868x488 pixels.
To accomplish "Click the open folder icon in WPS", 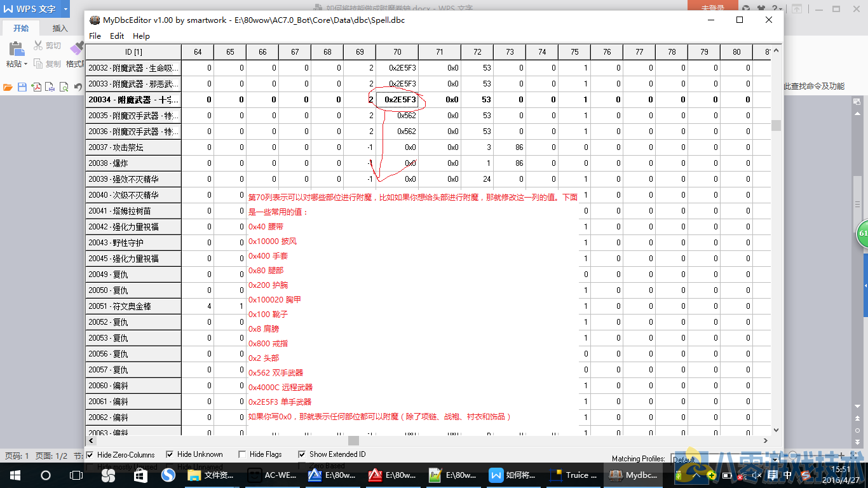I will point(8,87).
